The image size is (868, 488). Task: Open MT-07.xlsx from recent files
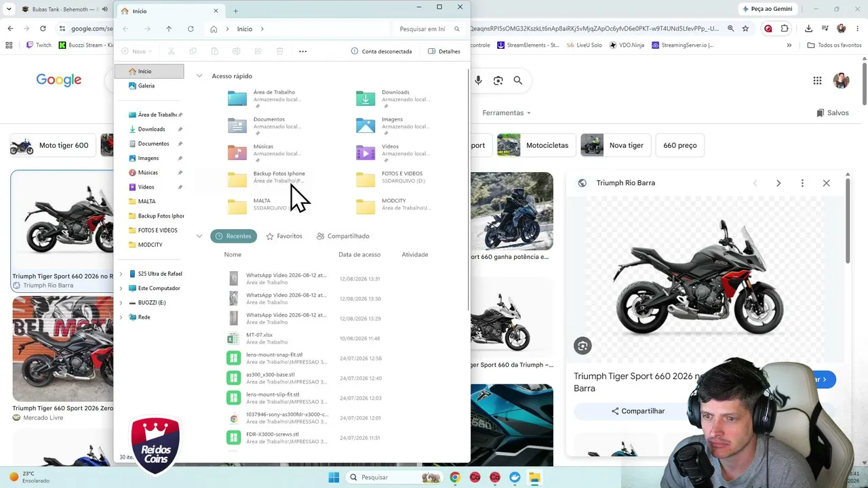(278, 338)
